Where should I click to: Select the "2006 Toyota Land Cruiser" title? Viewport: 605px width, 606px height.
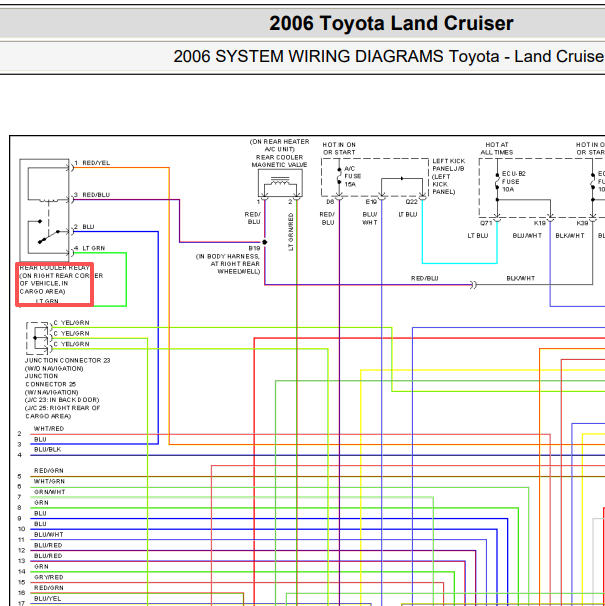pyautogui.click(x=391, y=23)
